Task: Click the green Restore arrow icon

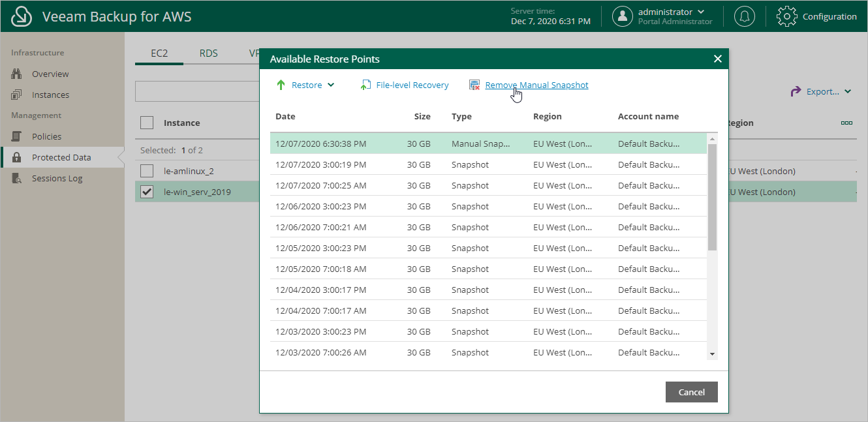Action: 281,85
